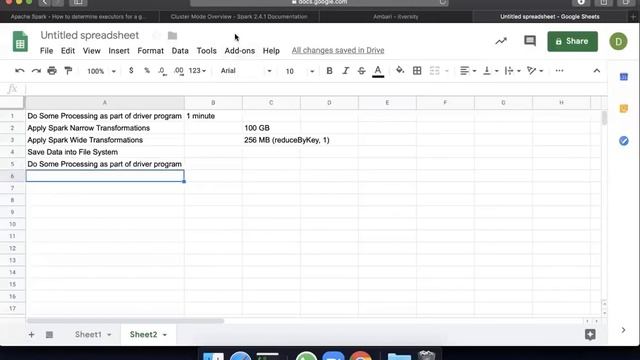Open the Format menu
Image resolution: width=640 pixels, height=360 pixels.
tap(151, 51)
